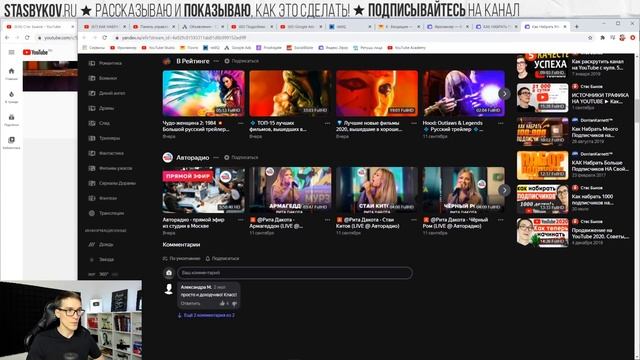Close the active Как Набрать tab
The image size is (640, 360).
565,27
